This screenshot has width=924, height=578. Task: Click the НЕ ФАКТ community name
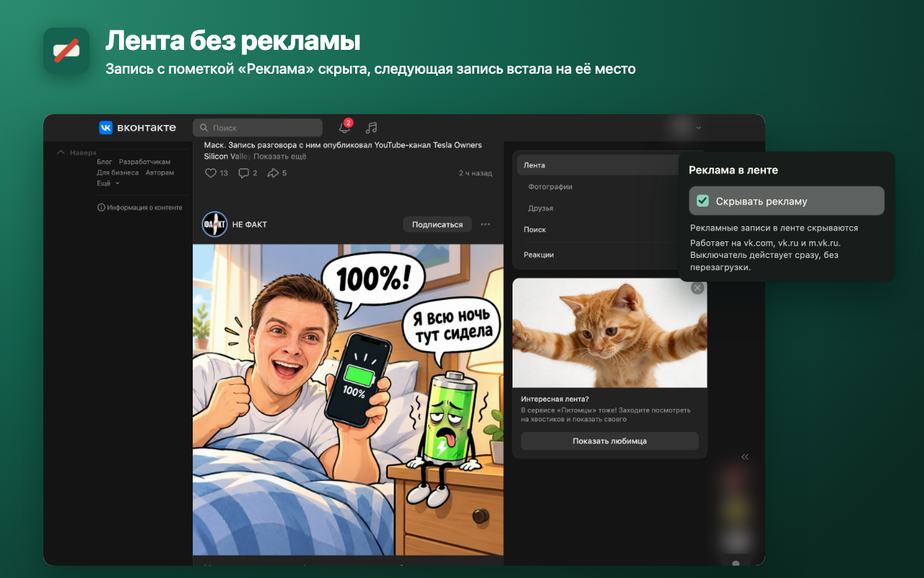click(250, 225)
